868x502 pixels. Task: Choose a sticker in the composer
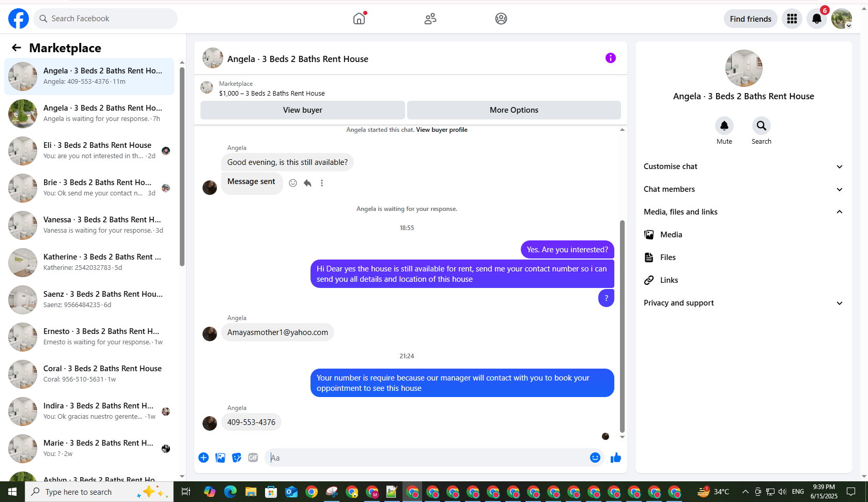237,458
